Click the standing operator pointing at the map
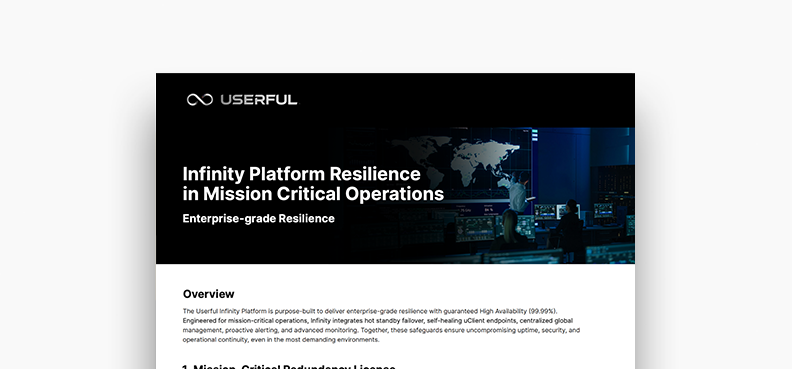The height and width of the screenshot is (369, 792). tap(518, 192)
